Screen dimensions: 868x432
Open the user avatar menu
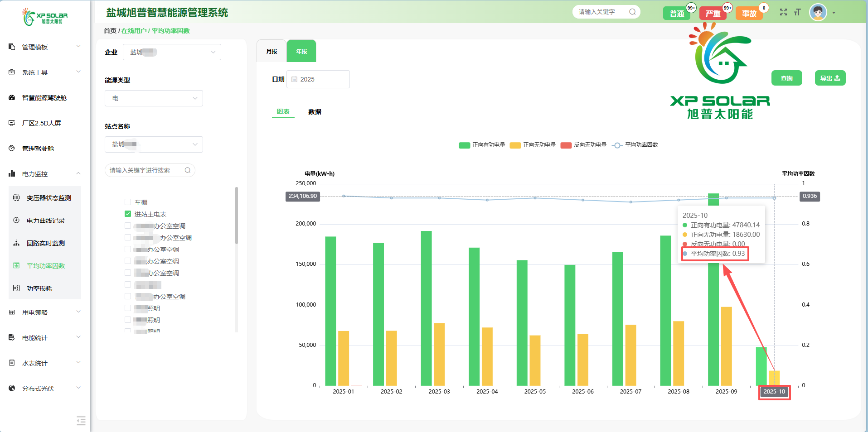click(x=819, y=13)
